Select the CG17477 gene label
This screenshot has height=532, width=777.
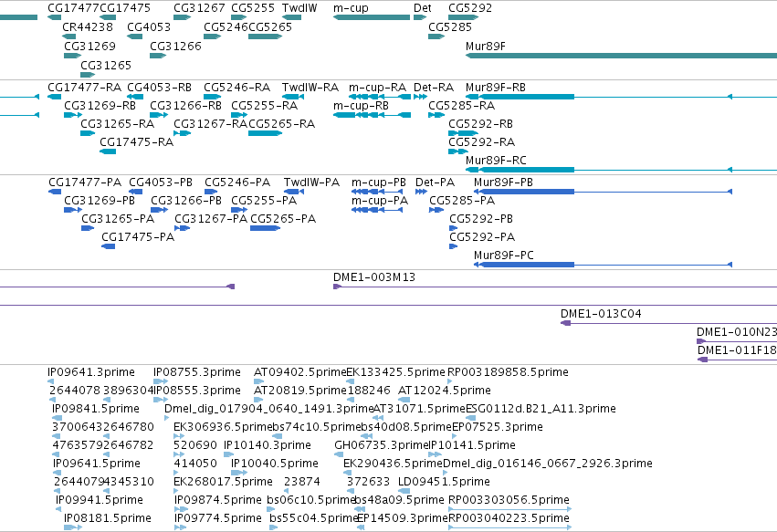(73, 8)
